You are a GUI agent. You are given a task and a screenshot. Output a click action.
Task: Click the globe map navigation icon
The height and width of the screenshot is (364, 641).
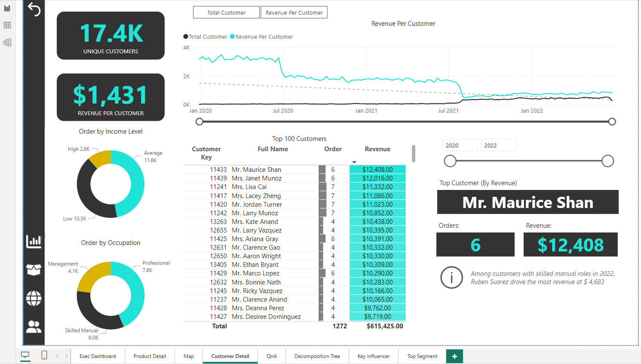(34, 298)
